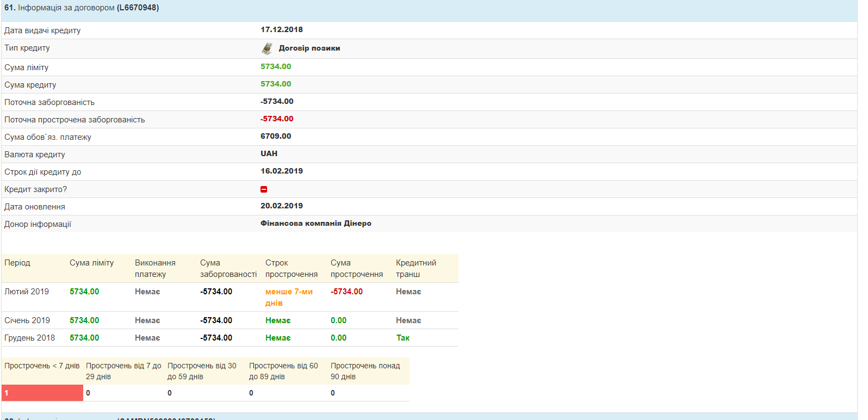This screenshot has width=868, height=420.
Task: Click the 'Донор інформації' label
Action: point(38,224)
